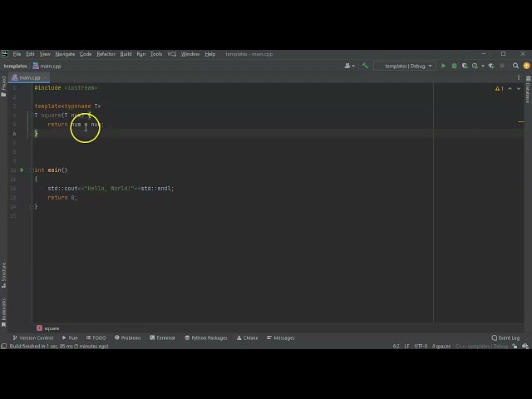Collapse fold end marker at line 6

tap(32, 133)
